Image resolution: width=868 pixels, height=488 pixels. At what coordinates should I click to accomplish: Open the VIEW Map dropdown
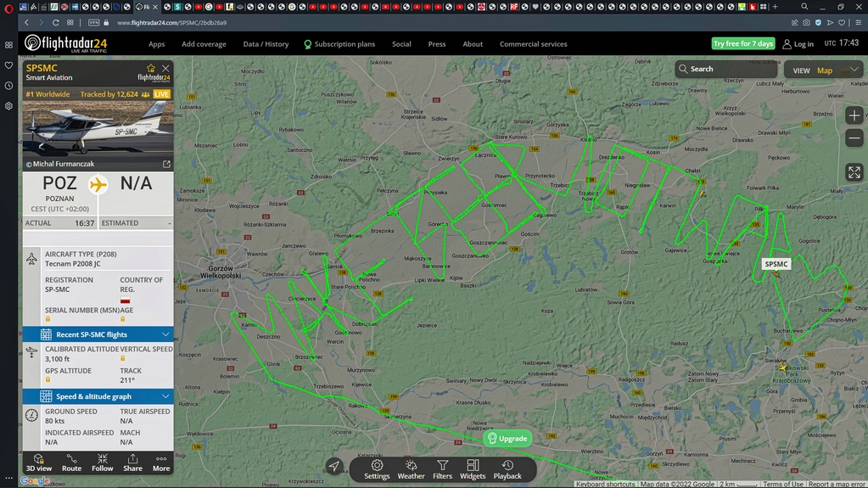pos(823,70)
